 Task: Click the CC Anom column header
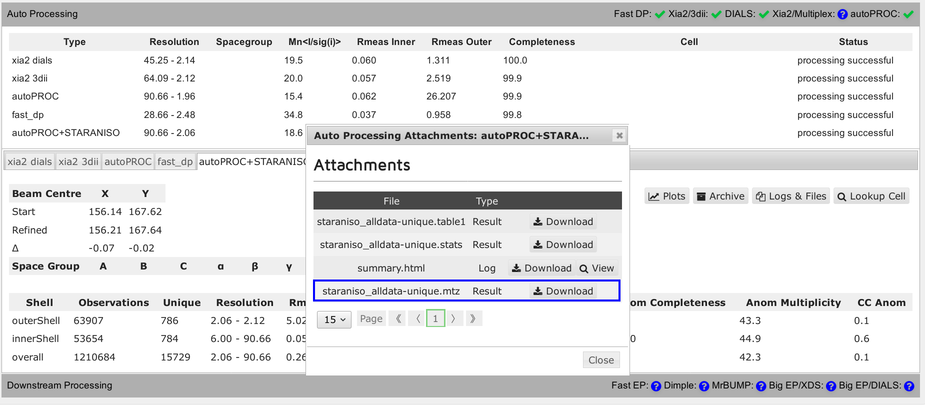pos(881,302)
